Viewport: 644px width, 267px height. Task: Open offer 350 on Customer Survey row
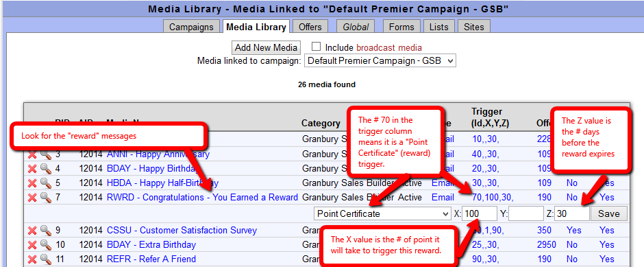pos(544,231)
